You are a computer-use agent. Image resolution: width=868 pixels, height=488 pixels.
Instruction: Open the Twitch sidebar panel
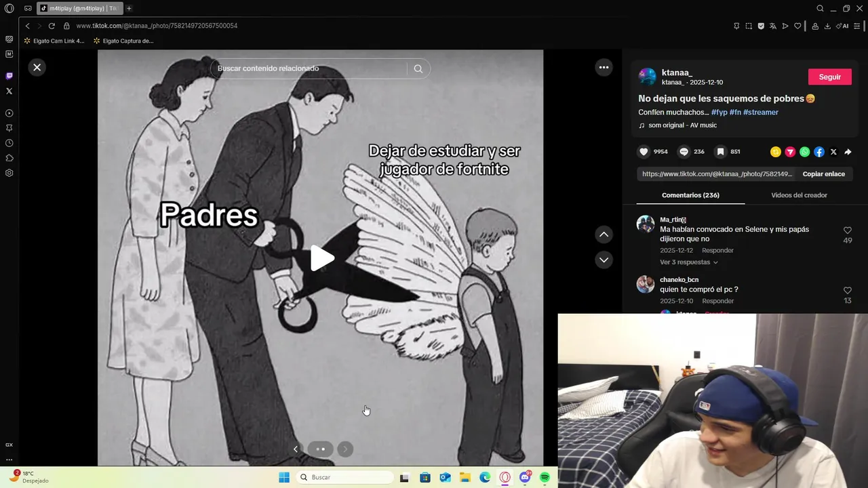[9, 76]
